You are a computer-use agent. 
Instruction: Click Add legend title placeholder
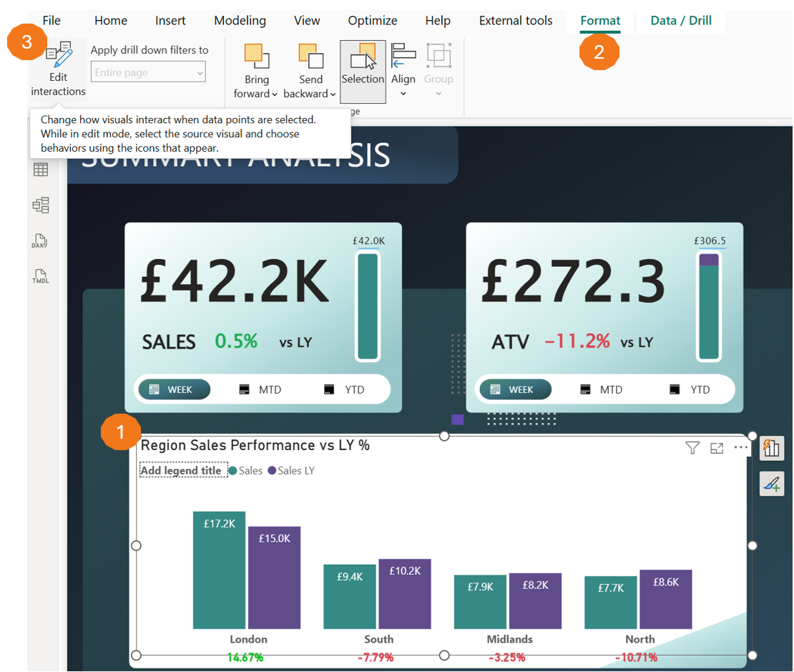[183, 470]
